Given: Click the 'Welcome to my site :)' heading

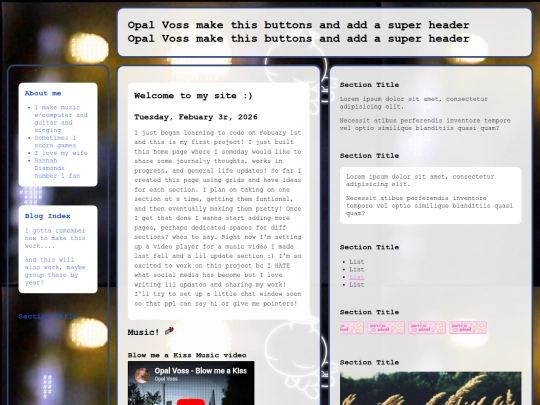Looking at the screenshot, I should (x=193, y=96).
